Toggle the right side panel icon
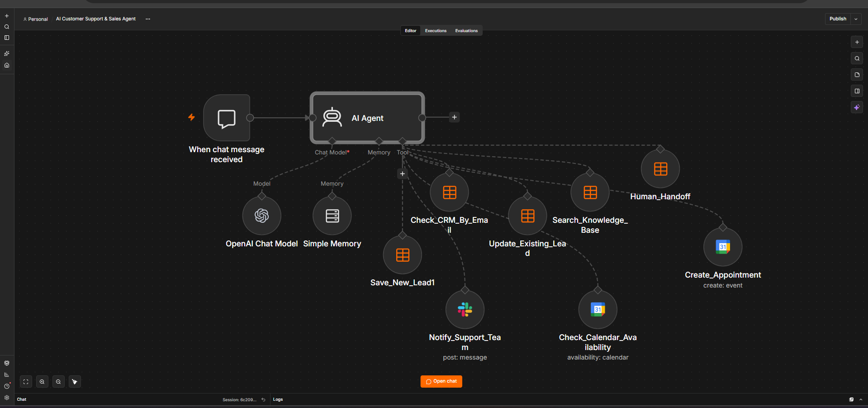Viewport: 868px width, 408px height. 857,91
